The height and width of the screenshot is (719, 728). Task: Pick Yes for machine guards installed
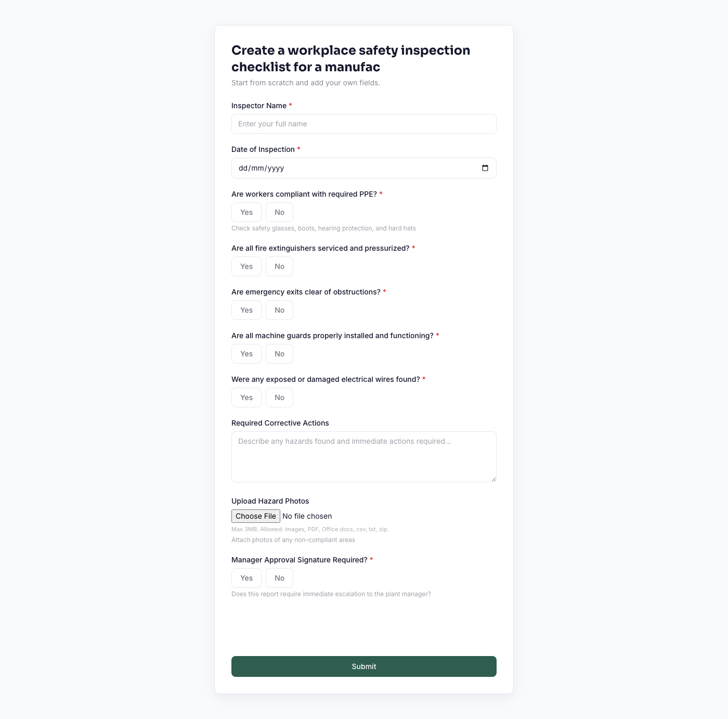tap(246, 354)
